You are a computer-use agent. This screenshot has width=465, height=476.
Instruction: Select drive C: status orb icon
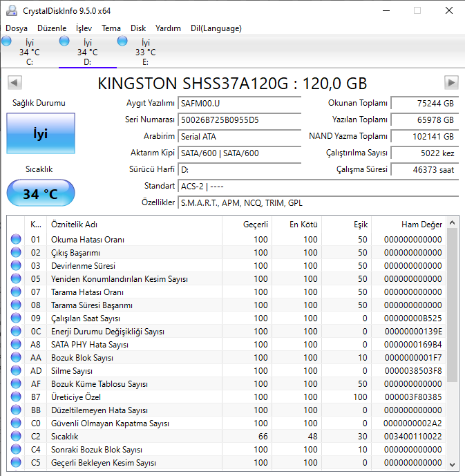7,41
